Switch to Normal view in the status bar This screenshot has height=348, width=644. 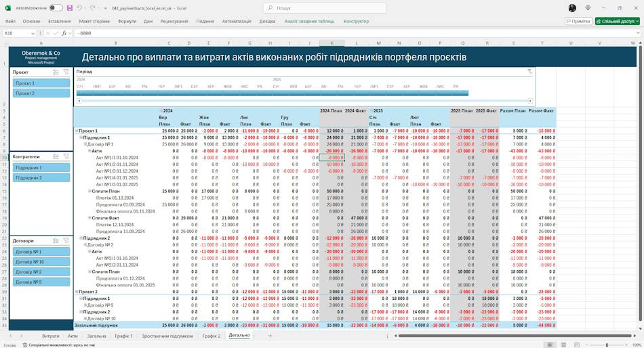[x=550, y=345]
